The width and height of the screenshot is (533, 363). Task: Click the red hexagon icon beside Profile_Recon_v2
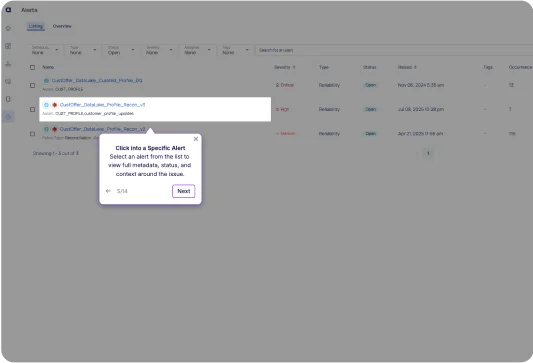[x=54, y=129]
